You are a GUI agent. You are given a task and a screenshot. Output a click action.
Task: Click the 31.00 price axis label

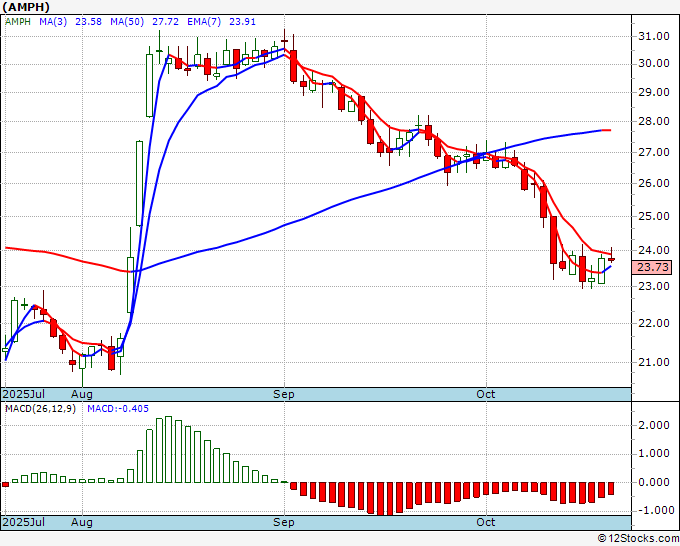(x=654, y=36)
